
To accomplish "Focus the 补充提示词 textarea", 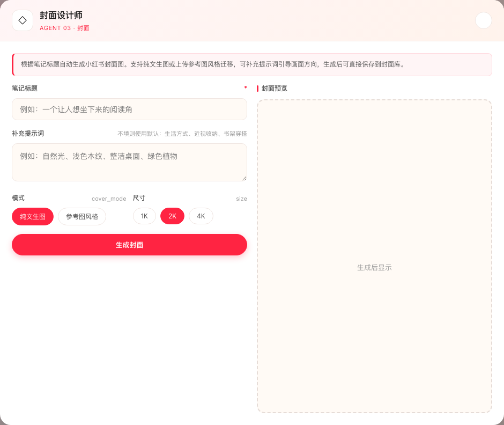I will tap(129, 162).
